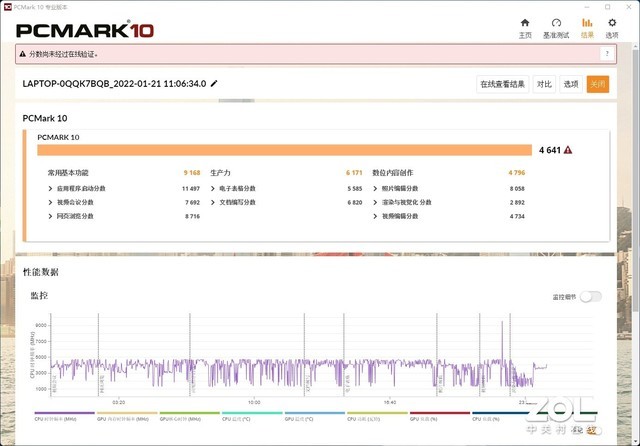The image size is (640, 446).
Task: Expand 渲染与视觉化分数 row
Action: click(x=375, y=202)
